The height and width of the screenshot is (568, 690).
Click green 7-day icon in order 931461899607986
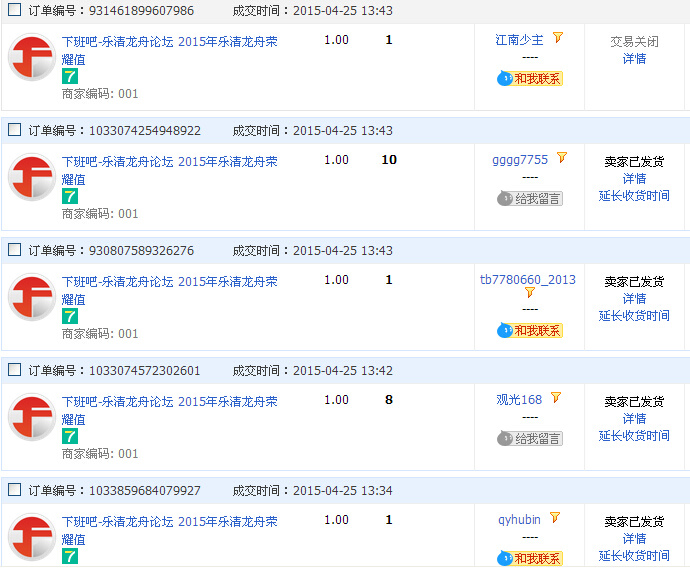(x=70, y=76)
